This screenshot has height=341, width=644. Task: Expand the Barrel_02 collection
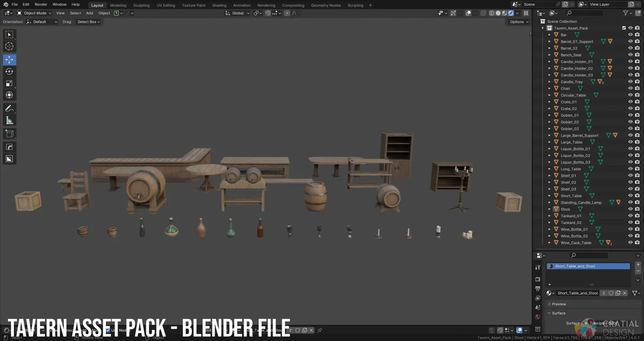(550, 48)
